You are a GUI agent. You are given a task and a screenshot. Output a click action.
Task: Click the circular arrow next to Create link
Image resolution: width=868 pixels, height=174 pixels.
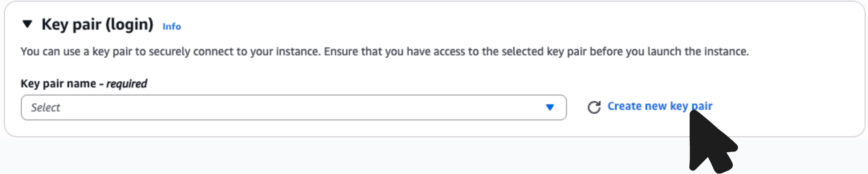point(594,107)
